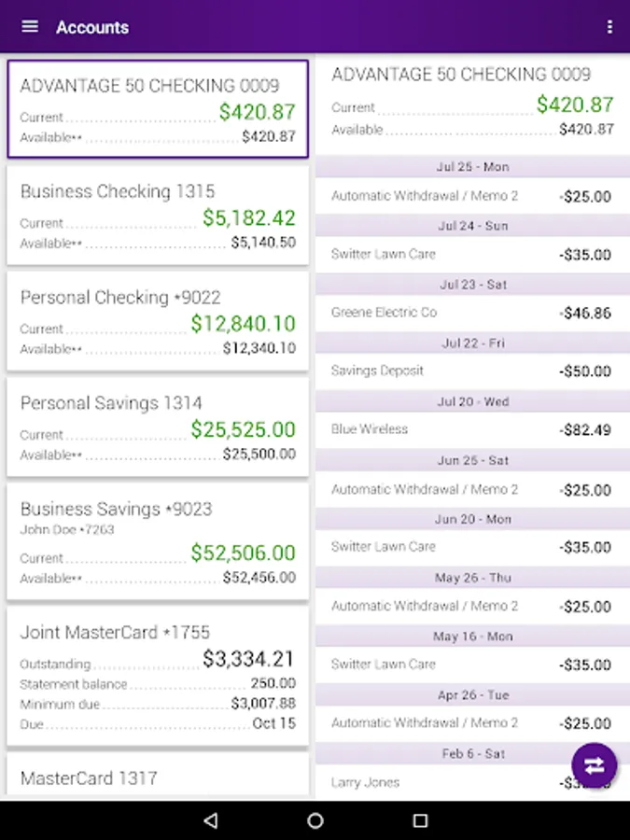
Task: Select the Business Savings *9023 account
Action: point(158,541)
